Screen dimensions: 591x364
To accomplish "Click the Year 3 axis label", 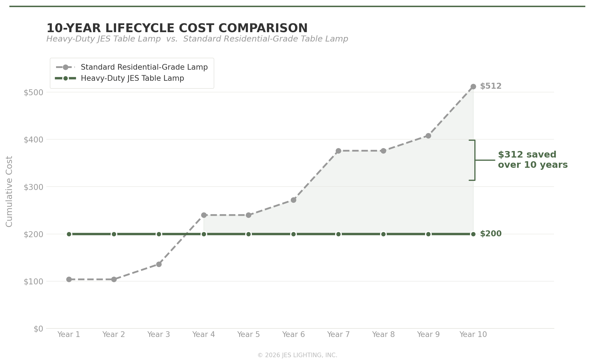I will 158,334.
